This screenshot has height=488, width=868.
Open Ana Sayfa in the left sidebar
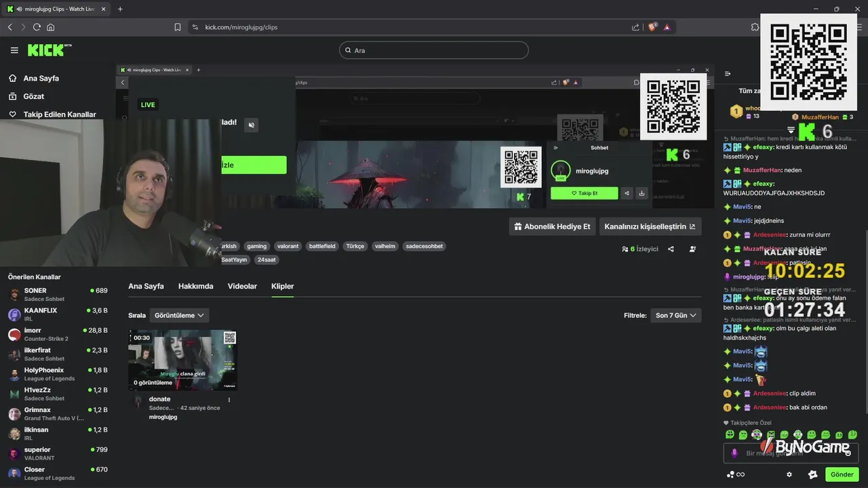click(41, 78)
